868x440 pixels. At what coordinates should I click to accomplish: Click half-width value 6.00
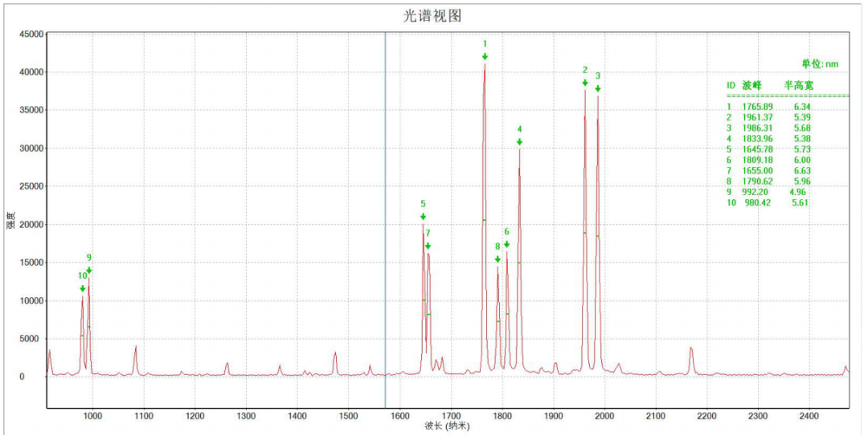pyautogui.click(x=803, y=161)
